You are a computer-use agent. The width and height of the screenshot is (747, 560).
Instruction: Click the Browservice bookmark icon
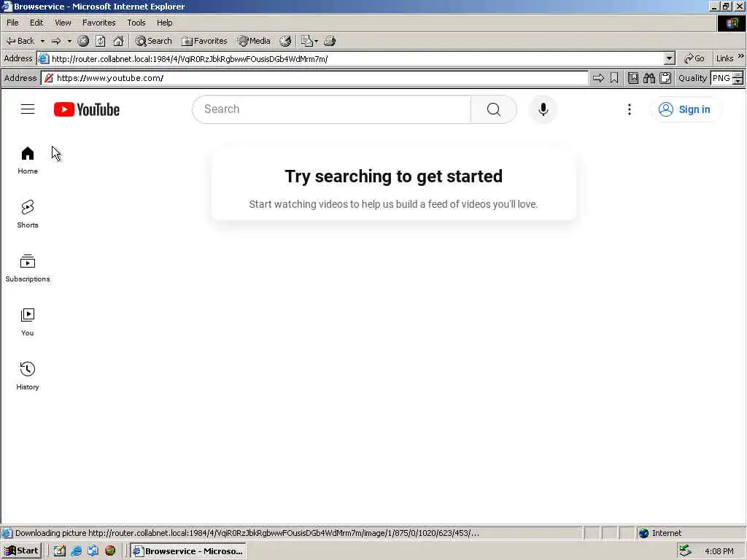pyautogui.click(x=614, y=78)
